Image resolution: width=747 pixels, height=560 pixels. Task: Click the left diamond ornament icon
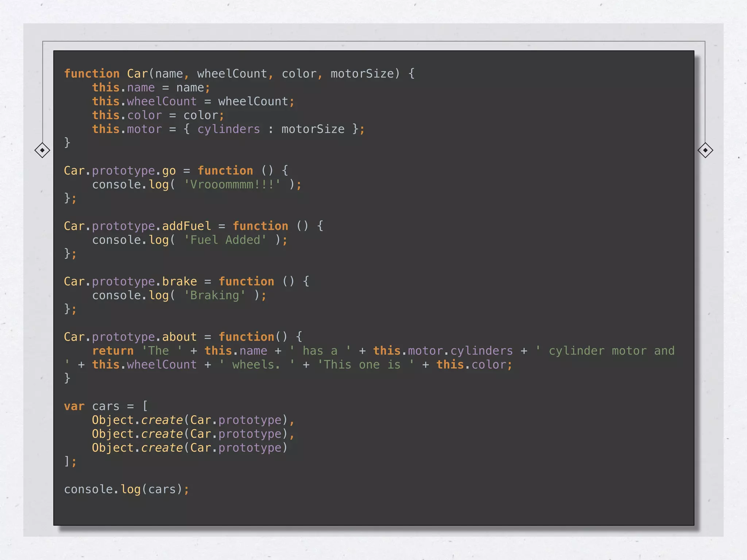tap(42, 150)
